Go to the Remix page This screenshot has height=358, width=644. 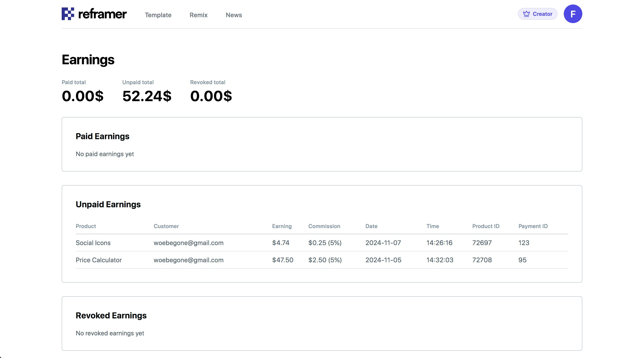coord(198,15)
